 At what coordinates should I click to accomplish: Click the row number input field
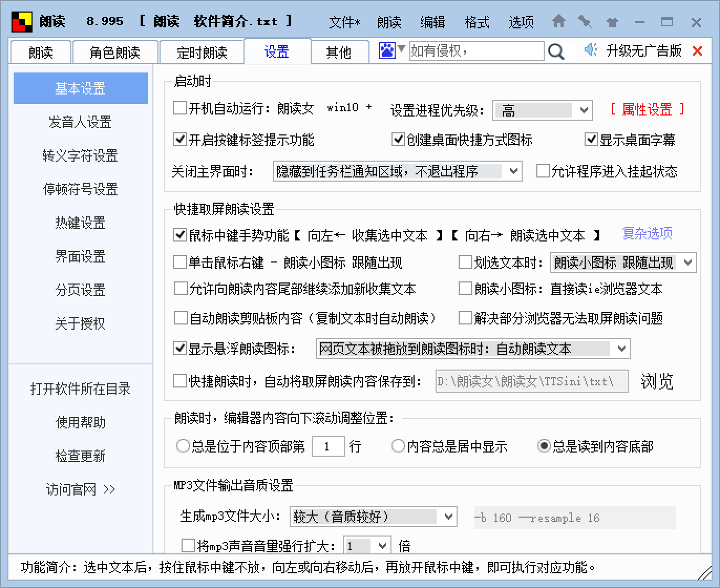pos(329,446)
